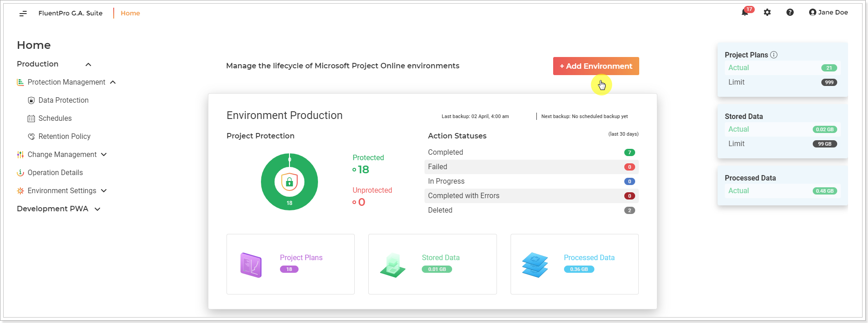This screenshot has width=868, height=323.
Task: Click the Environment Production heading
Action: [x=285, y=115]
